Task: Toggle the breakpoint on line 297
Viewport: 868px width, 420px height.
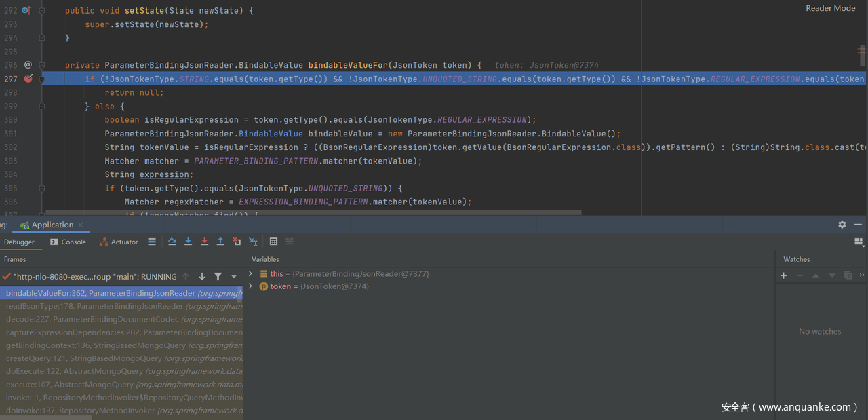Action: [28, 79]
